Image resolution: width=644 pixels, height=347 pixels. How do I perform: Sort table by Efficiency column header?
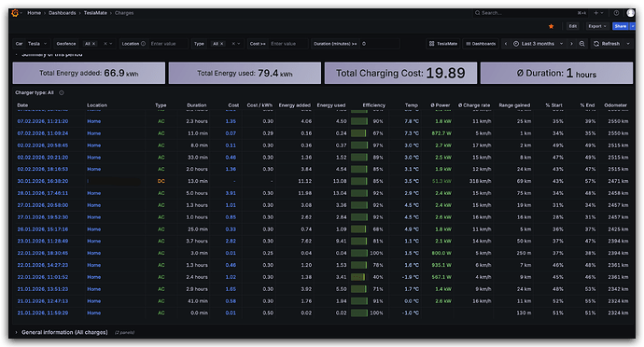point(373,105)
